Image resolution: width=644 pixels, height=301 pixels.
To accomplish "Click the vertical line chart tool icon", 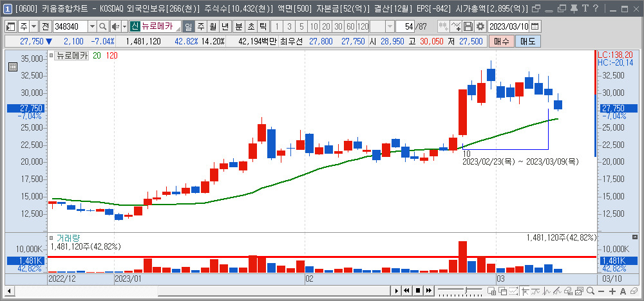I will [x=546, y=291].
